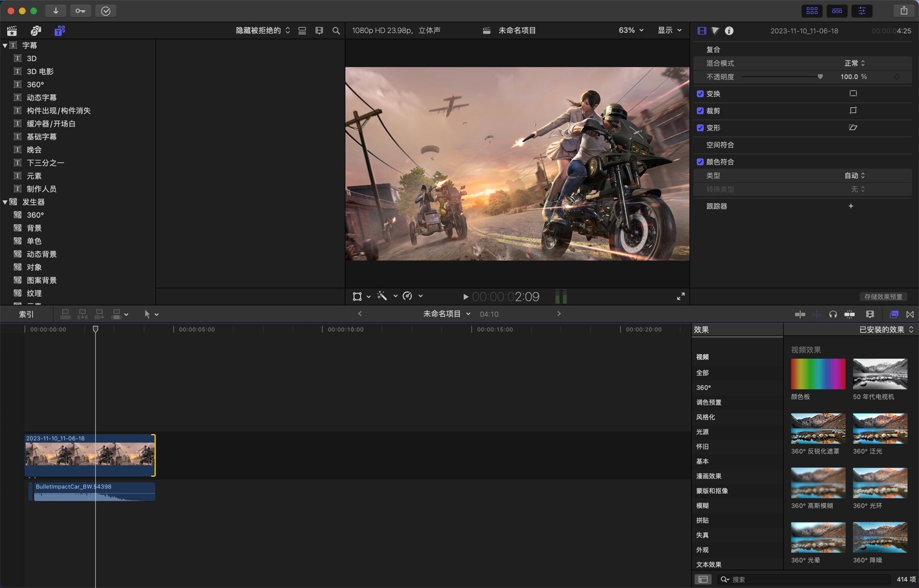Adjust the 不透明度 opacity slider
This screenshot has height=588, width=919.
[783, 77]
